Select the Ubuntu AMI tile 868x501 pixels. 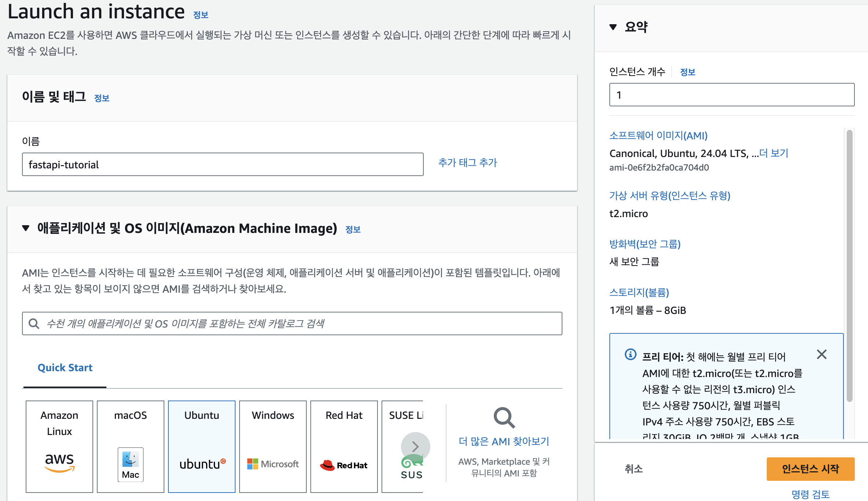click(201, 446)
